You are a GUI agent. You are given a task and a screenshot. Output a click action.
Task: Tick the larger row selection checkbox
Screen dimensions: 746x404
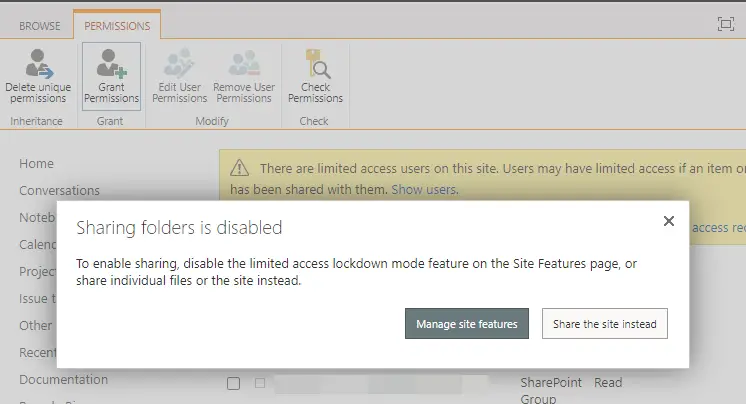[233, 384]
